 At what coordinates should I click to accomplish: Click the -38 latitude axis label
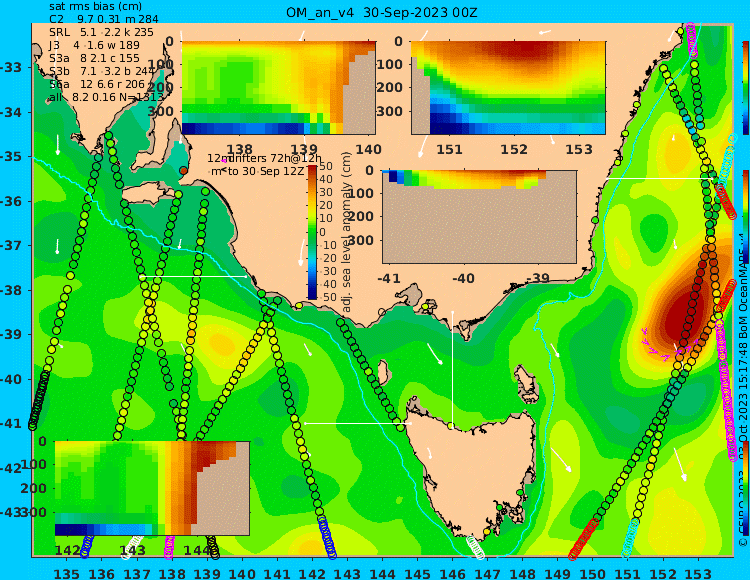(11, 290)
